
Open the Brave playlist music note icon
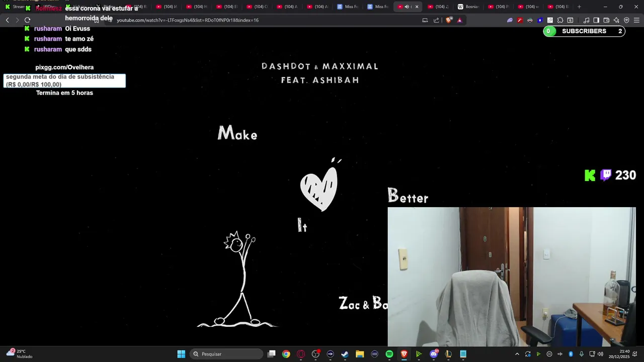tap(586, 20)
